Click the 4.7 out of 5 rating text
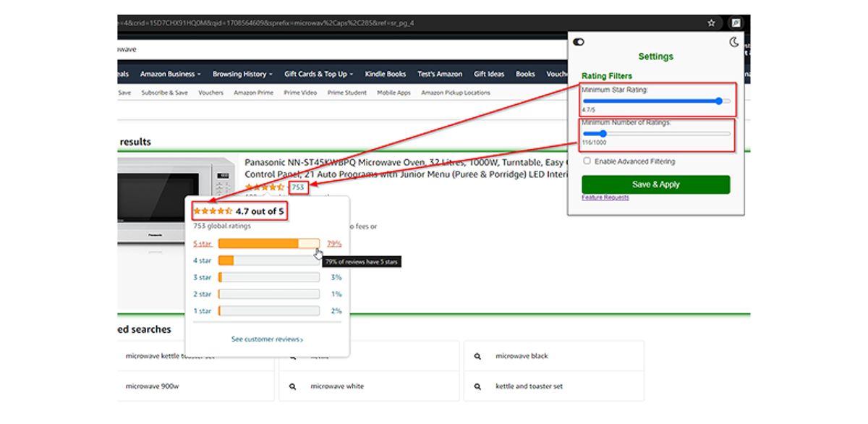868x424 pixels. (x=260, y=211)
